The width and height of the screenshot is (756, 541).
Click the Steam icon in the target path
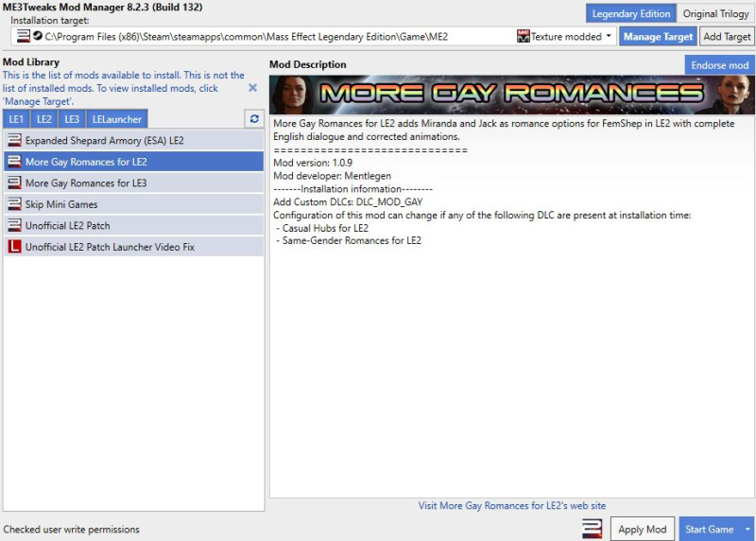point(38,36)
